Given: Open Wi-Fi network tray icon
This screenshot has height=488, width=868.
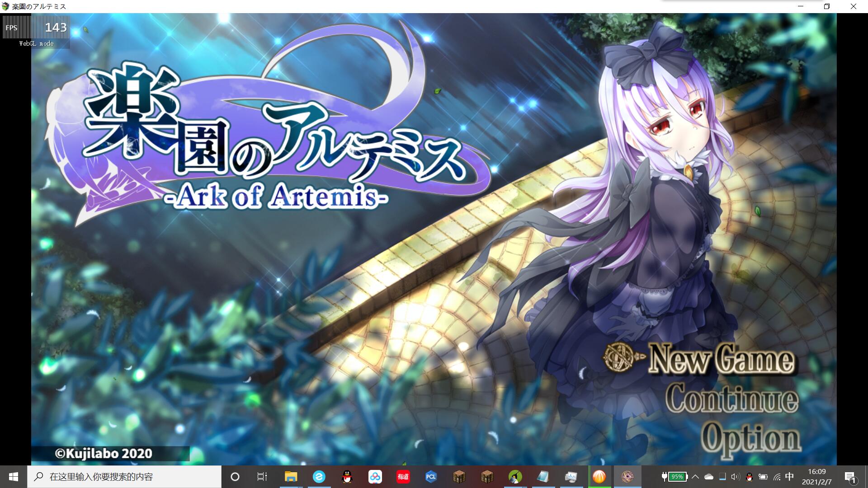Looking at the screenshot, I should tap(777, 477).
